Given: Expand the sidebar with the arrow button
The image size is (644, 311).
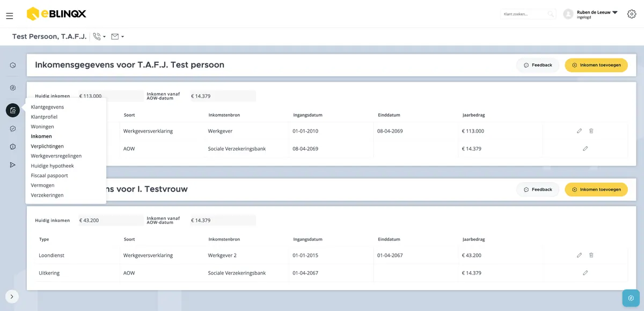Looking at the screenshot, I should (x=12, y=296).
